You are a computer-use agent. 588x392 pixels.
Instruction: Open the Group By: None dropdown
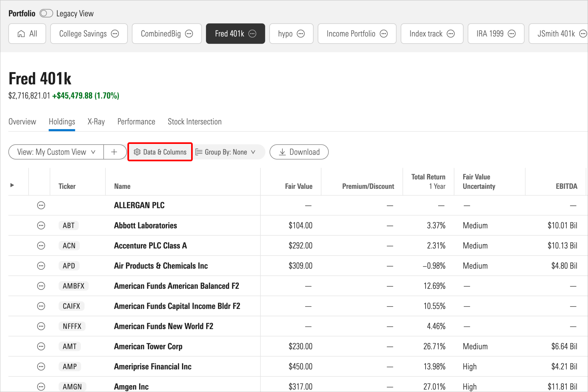pyautogui.click(x=226, y=152)
